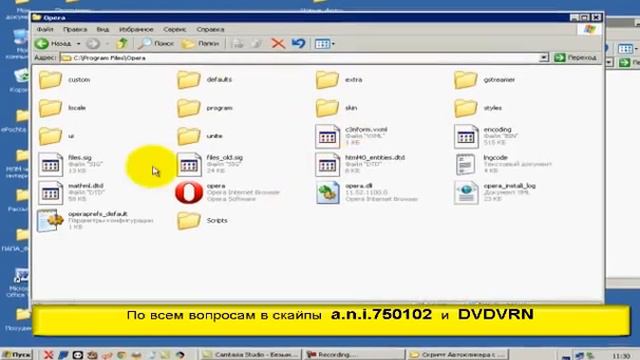The image size is (640, 360).
Task: Open the Tools (Сервис) menu
Action: tap(175, 29)
